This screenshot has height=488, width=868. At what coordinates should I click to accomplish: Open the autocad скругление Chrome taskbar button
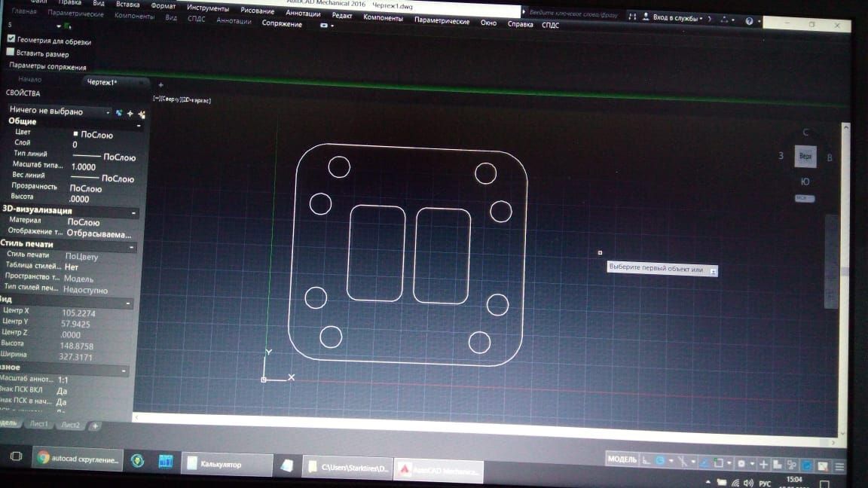click(78, 459)
